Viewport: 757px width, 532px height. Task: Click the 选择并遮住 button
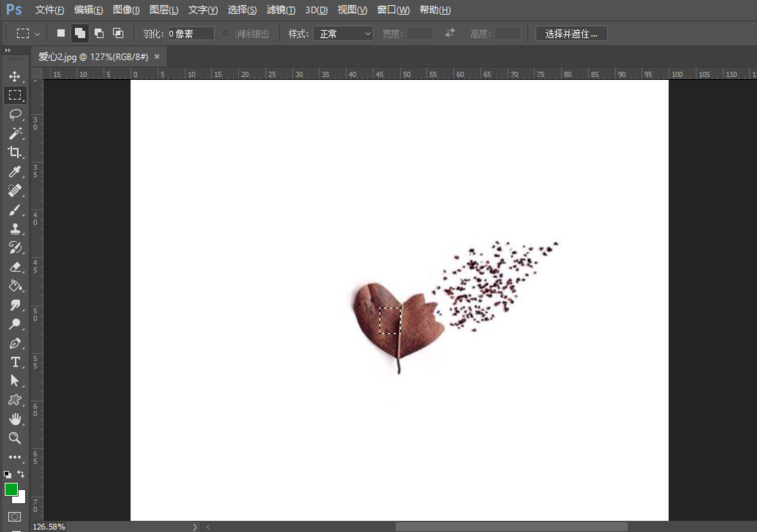click(571, 33)
